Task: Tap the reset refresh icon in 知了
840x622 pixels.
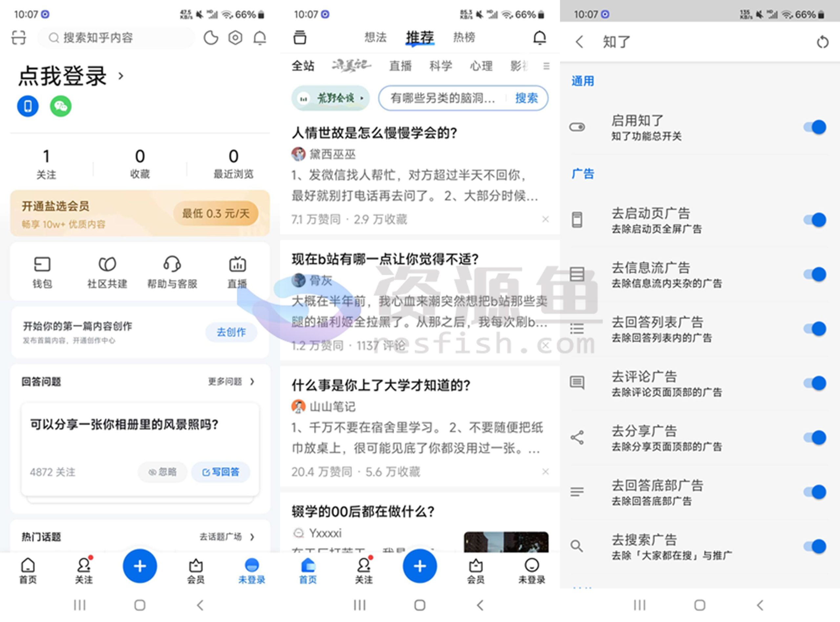Action: tap(823, 42)
